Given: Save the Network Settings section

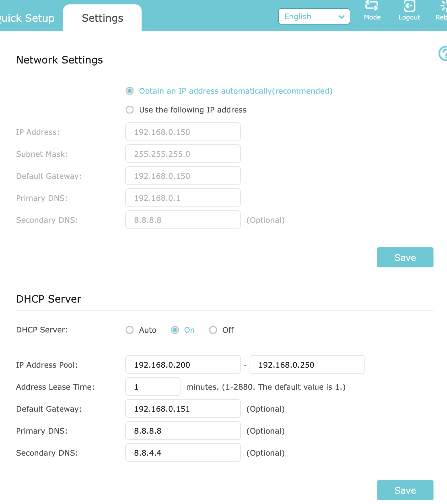Looking at the screenshot, I should 405,258.
